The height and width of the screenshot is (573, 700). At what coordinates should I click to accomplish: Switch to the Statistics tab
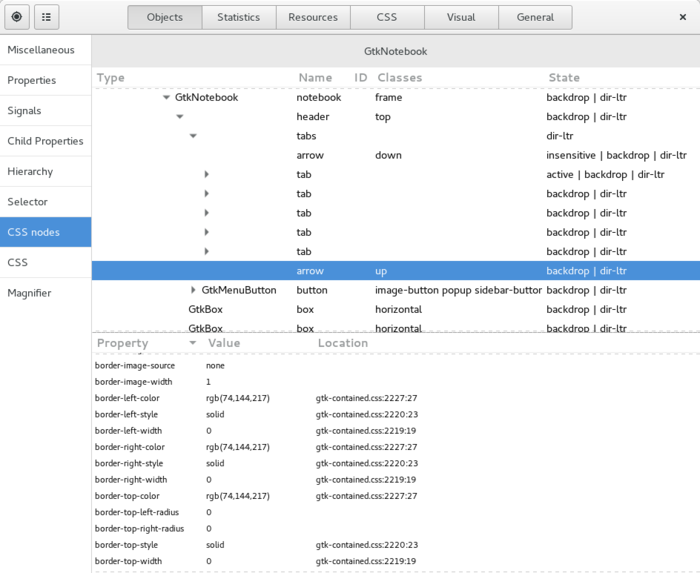click(238, 17)
